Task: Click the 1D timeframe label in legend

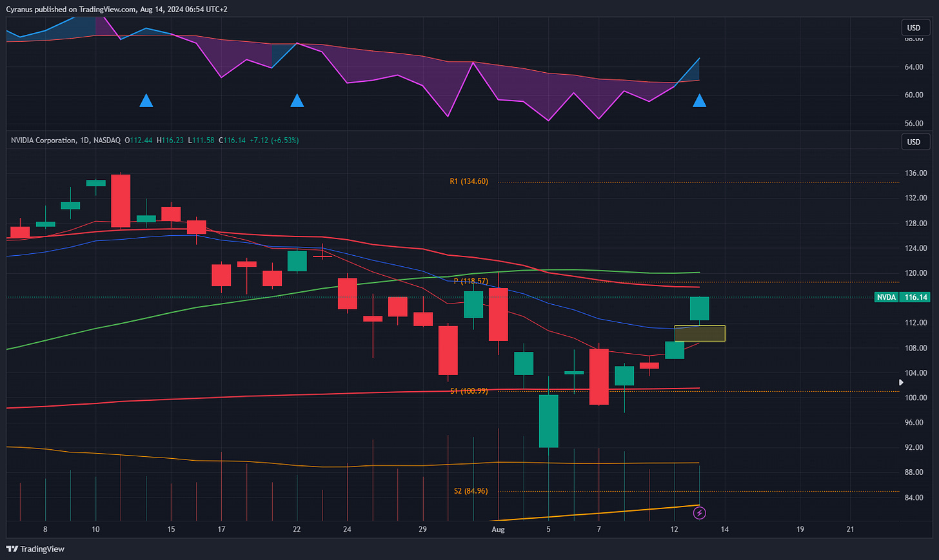Action: pyautogui.click(x=84, y=140)
